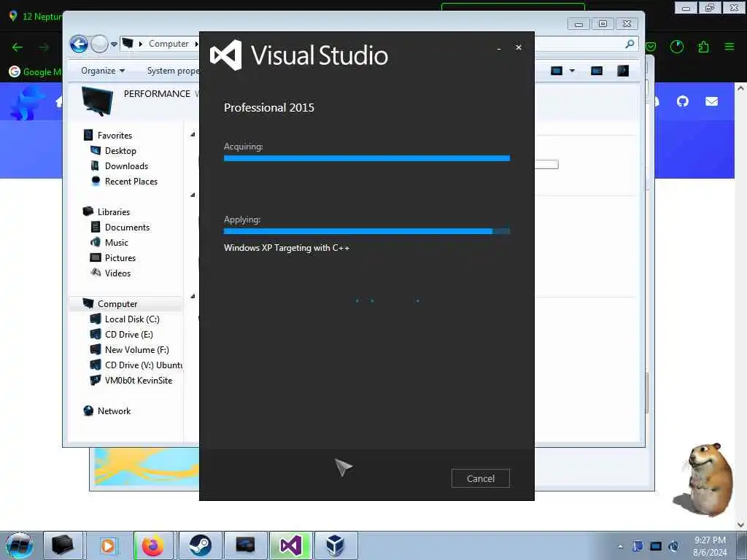Collapse the first group arrow in Explorer content
The height and width of the screenshot is (560, 747).
(193, 135)
